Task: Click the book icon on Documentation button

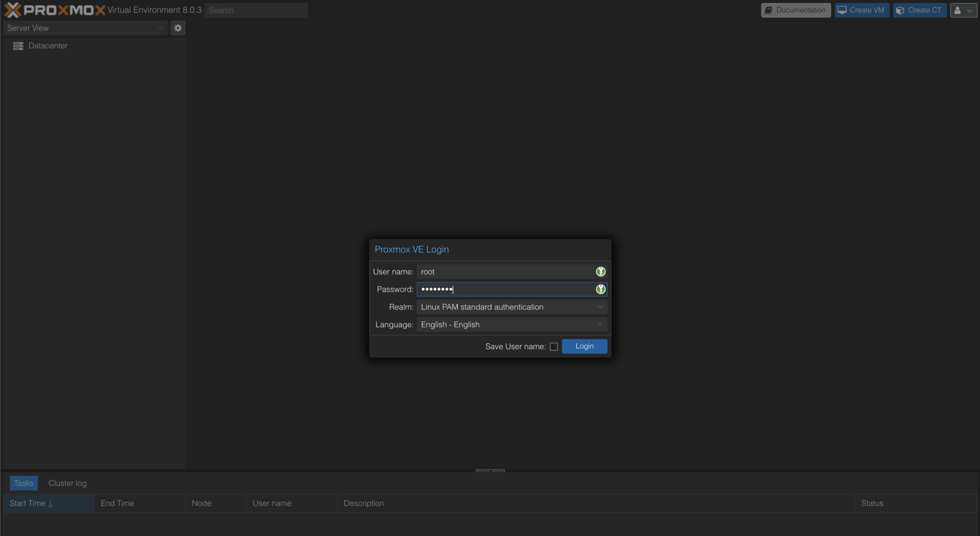Action: click(x=770, y=10)
